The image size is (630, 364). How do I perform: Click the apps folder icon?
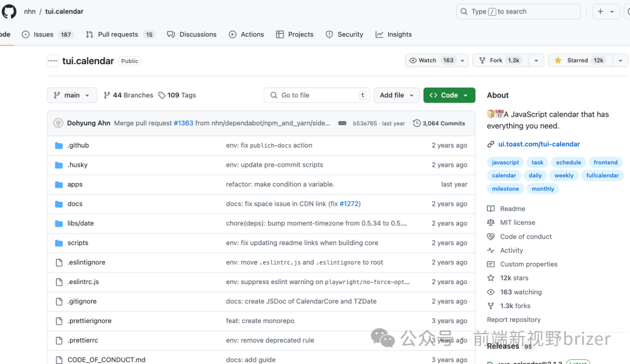(59, 184)
